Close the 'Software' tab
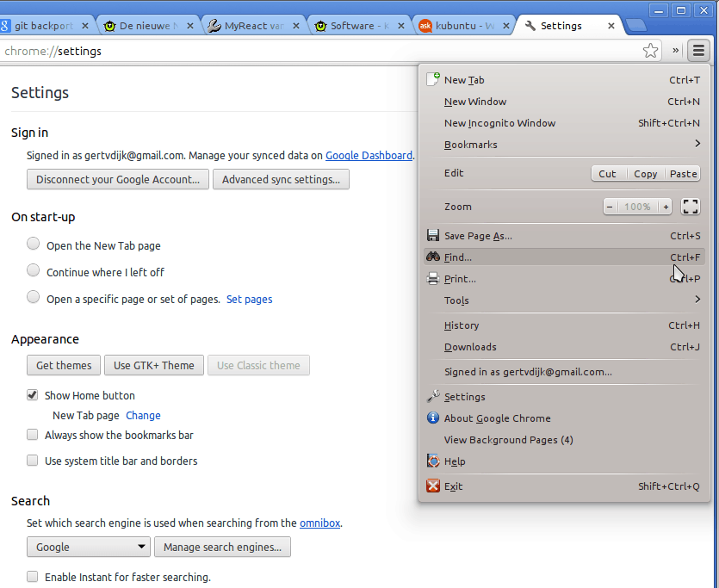Screen dimensions: 719x588 401,26
